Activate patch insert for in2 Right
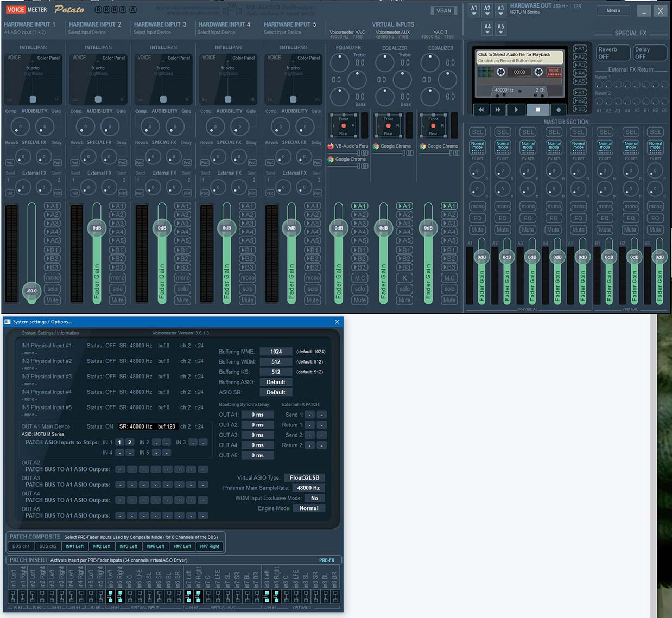672x618 pixels. click(42, 596)
